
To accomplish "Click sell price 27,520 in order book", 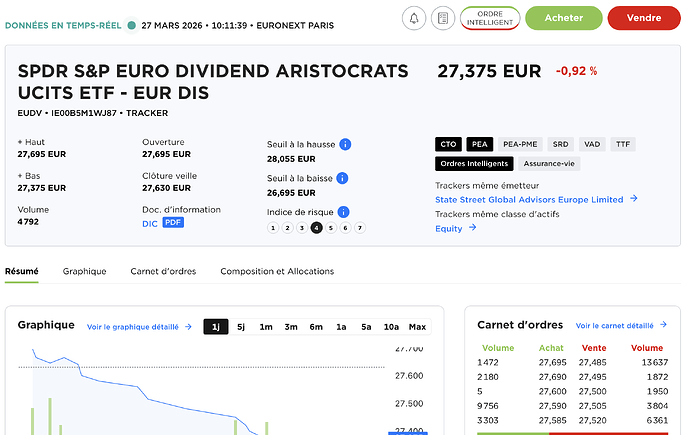I will (x=592, y=420).
